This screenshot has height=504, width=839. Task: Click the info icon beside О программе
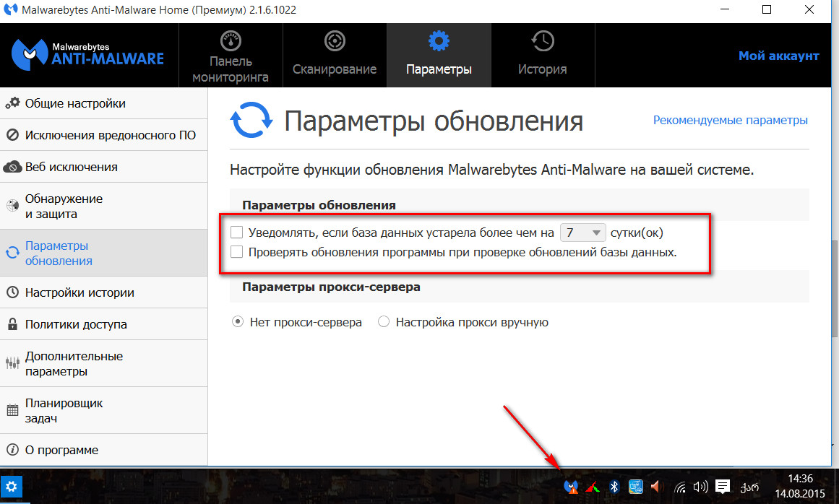click(12, 450)
